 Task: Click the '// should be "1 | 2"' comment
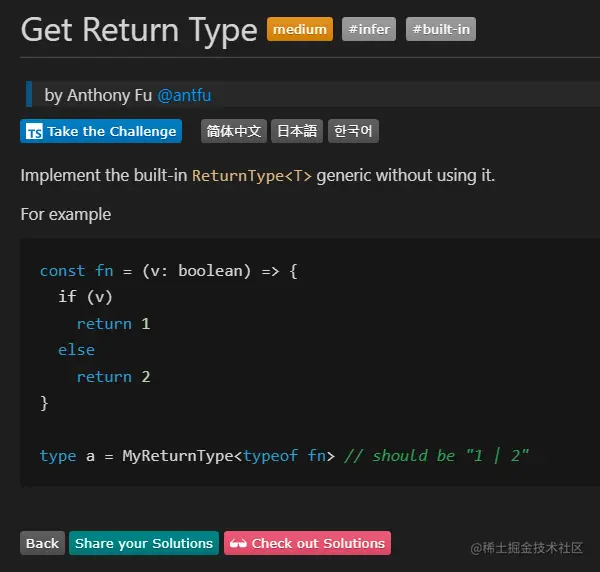pos(437,456)
